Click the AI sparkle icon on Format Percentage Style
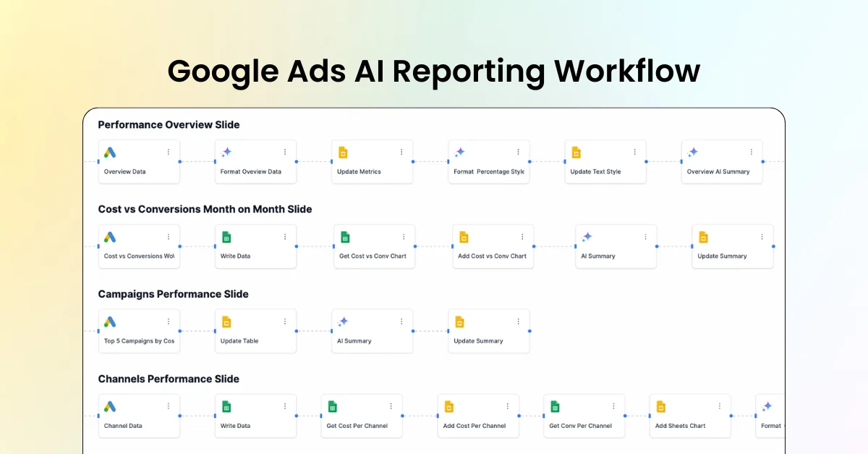Image resolution: width=868 pixels, height=454 pixels. [459, 153]
